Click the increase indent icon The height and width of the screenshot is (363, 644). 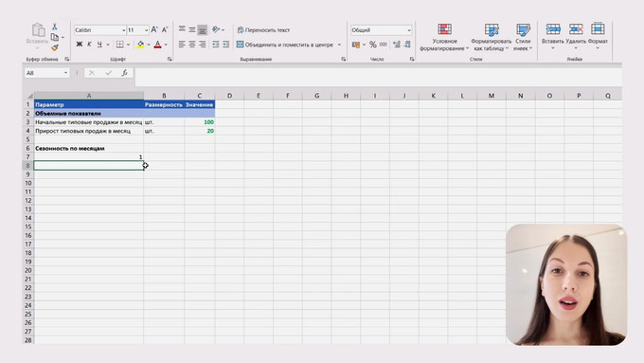tap(226, 45)
